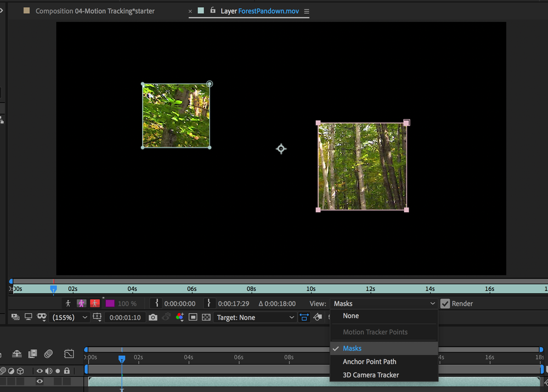
Task: Click Flowchart tag icon right of Target
Action: point(318,317)
